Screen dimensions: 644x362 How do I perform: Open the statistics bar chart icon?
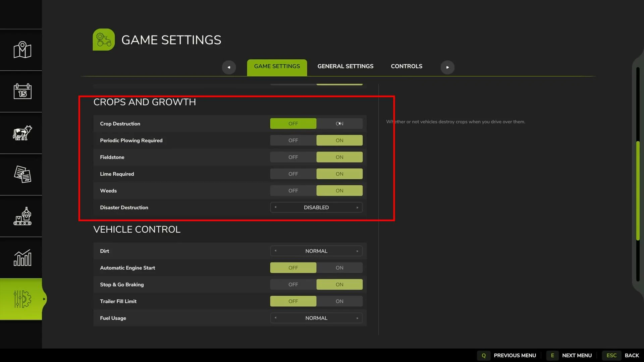coord(22,257)
